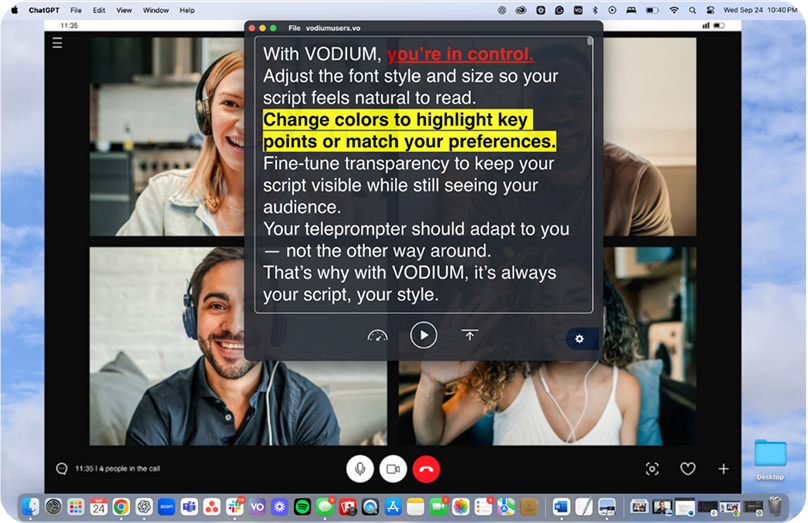This screenshot has width=808, height=523.
Task: Open Photo Booth from the dock
Action: 347,508
